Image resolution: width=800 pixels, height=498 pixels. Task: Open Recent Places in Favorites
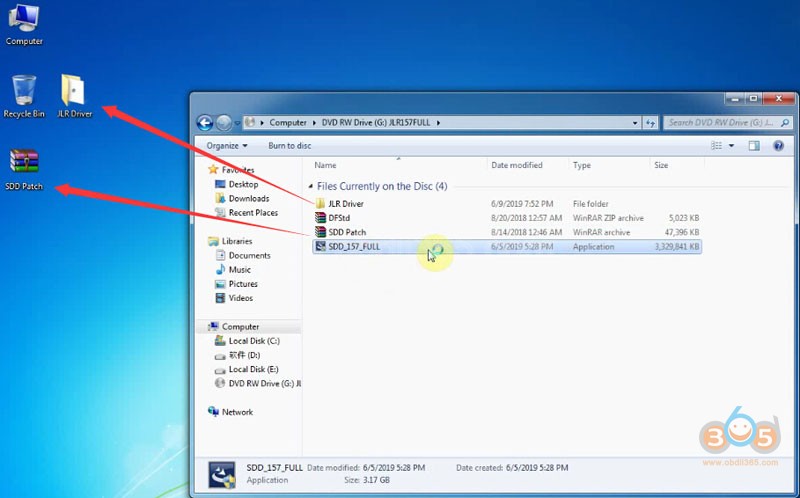click(253, 213)
